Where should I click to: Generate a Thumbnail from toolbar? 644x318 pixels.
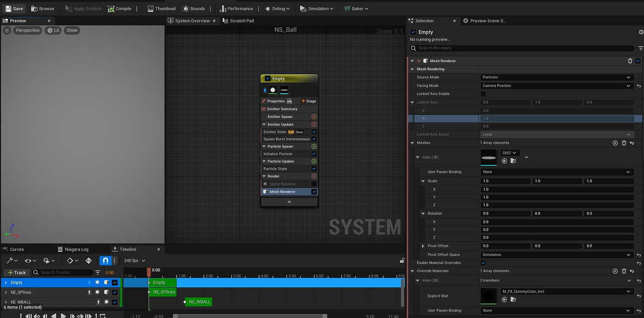pos(150,8)
